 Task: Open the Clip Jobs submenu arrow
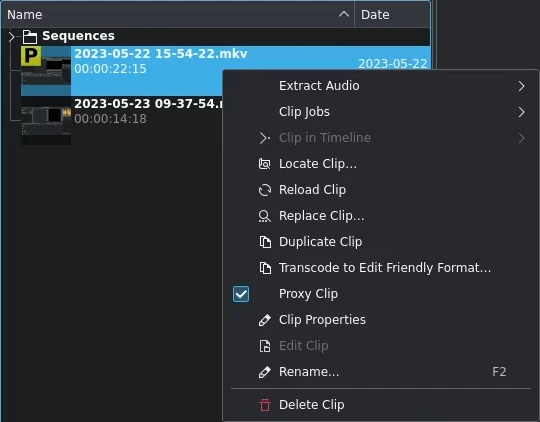click(521, 112)
